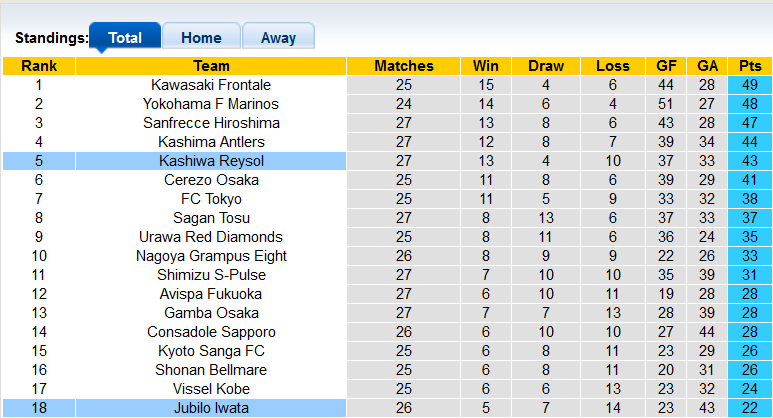Screen dimensions: 773x418
Task: Open Urawa Red Diamonds team link
Action: (211, 237)
